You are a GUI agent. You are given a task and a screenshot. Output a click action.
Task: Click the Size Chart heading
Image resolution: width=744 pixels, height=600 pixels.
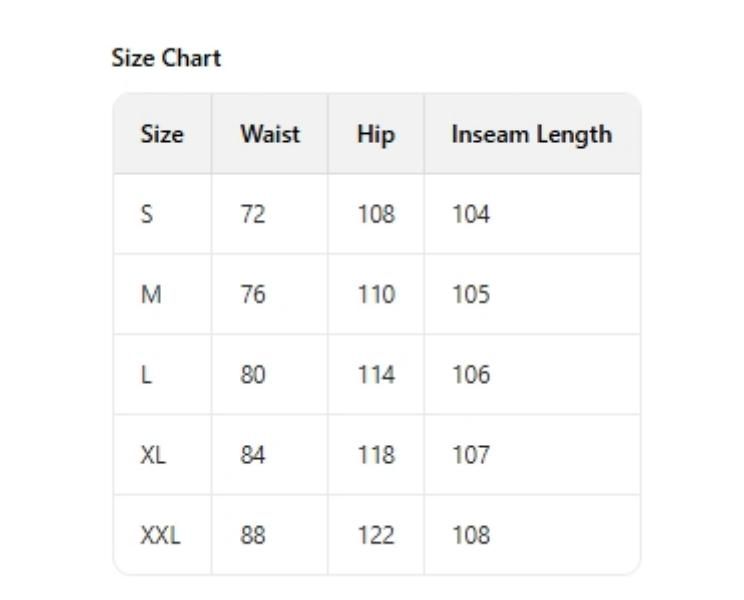coord(166,58)
